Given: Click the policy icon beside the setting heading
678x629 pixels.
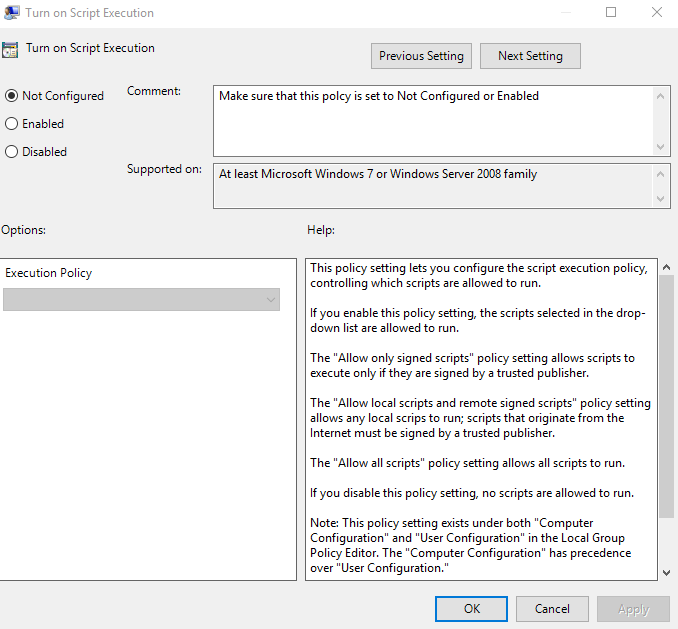Looking at the screenshot, I should click(x=10, y=49).
